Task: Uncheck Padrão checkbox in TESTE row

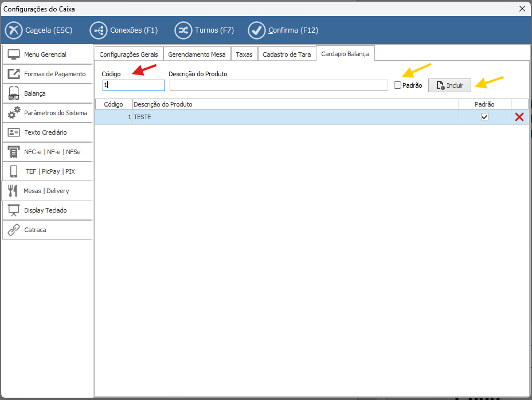Action: (484, 117)
